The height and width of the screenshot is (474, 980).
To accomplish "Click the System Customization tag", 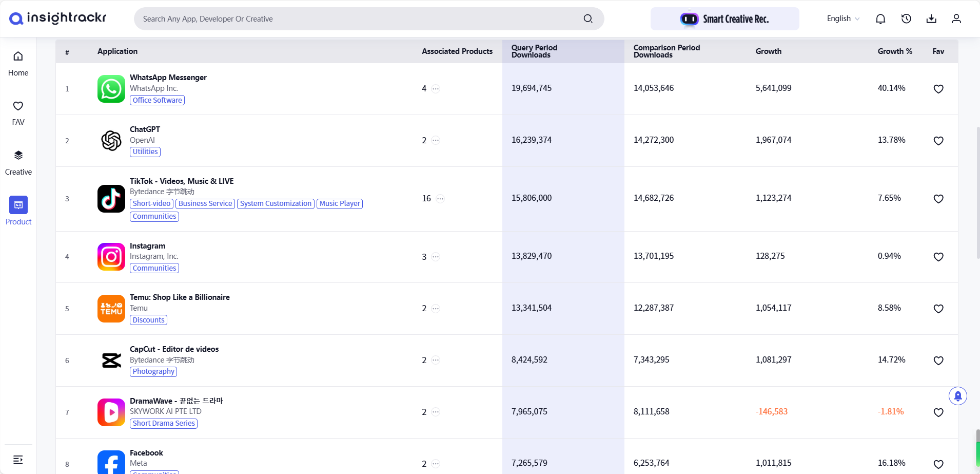I will click(276, 203).
